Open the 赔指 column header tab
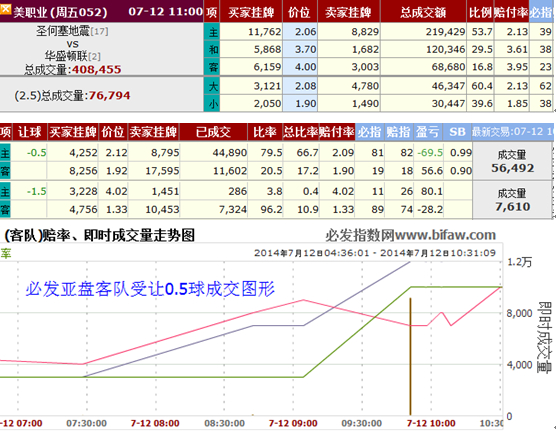 398,132
